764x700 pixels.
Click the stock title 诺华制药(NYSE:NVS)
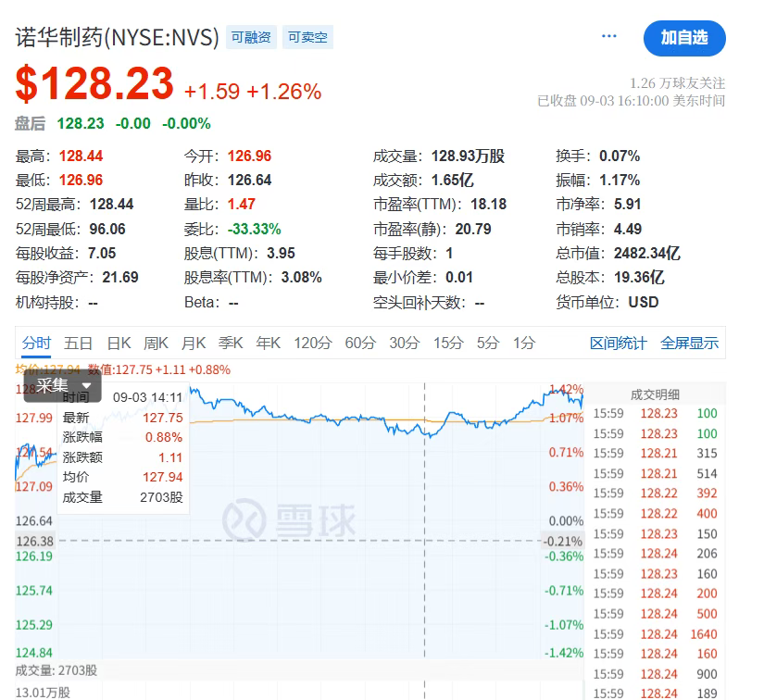pyautogui.click(x=117, y=38)
